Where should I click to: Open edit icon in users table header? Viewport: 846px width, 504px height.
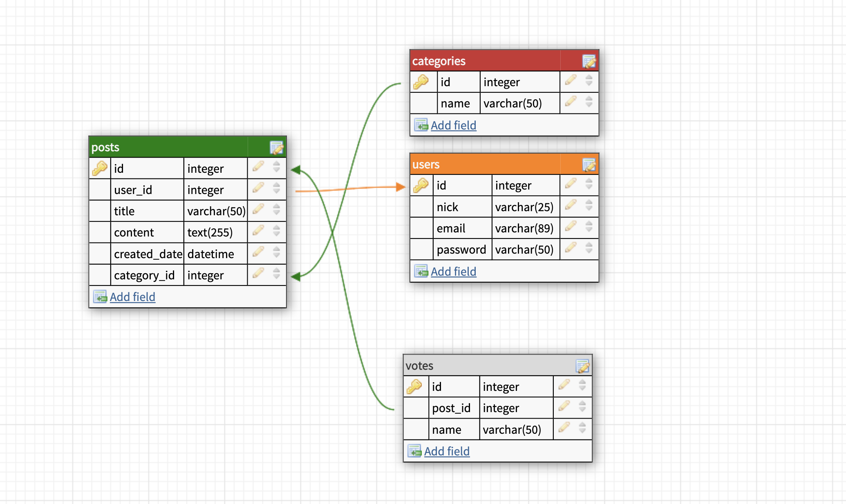(589, 165)
